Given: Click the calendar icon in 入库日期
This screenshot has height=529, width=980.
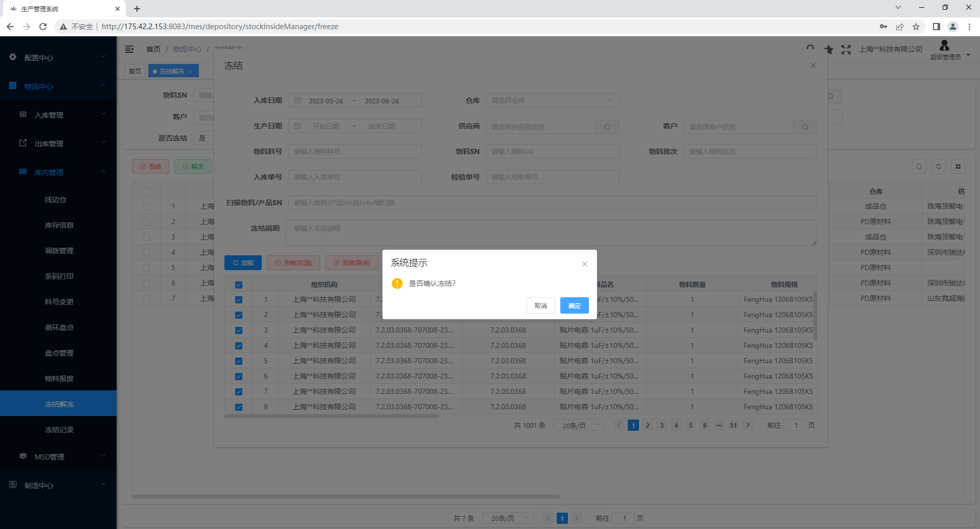Looking at the screenshot, I should click(298, 101).
